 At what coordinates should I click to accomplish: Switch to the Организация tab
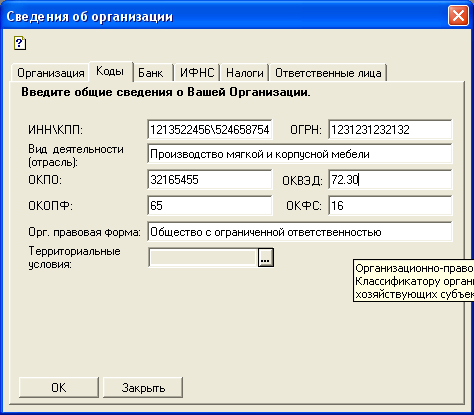click(51, 72)
